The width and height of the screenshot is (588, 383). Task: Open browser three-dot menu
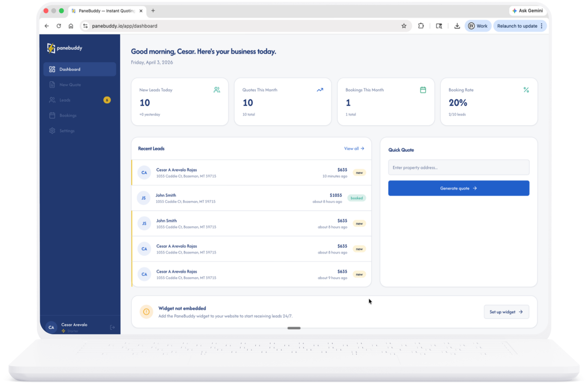(542, 26)
